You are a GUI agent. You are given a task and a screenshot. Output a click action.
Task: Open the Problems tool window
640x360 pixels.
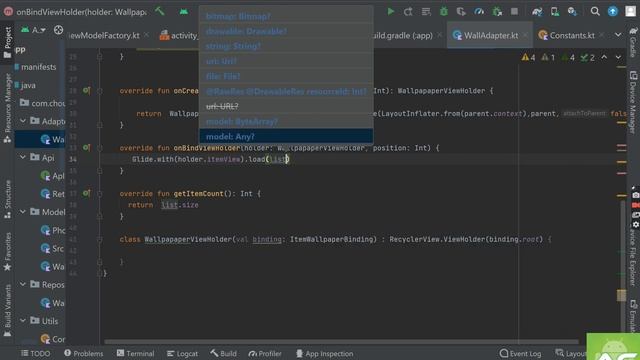click(84, 353)
